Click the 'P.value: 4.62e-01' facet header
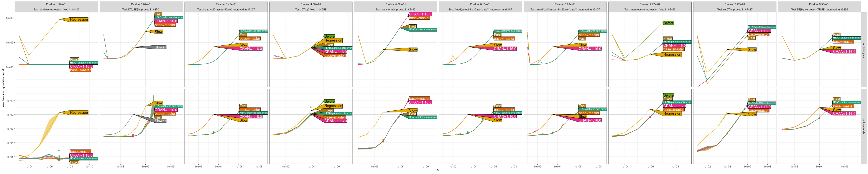Image resolution: width=868 pixels, height=174 pixels. click(396, 4)
